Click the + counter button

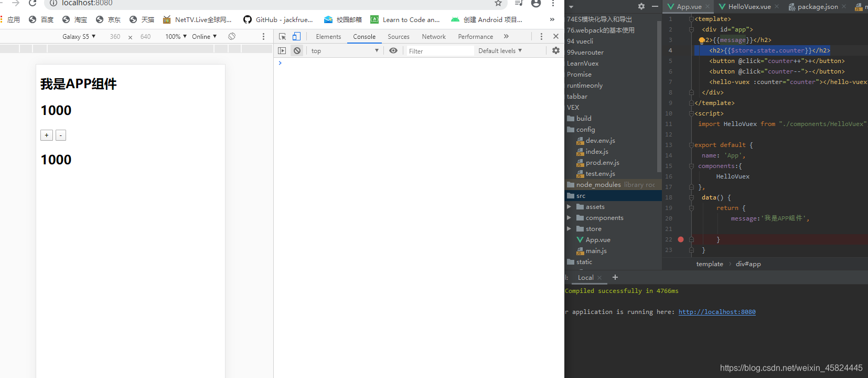[x=47, y=135]
